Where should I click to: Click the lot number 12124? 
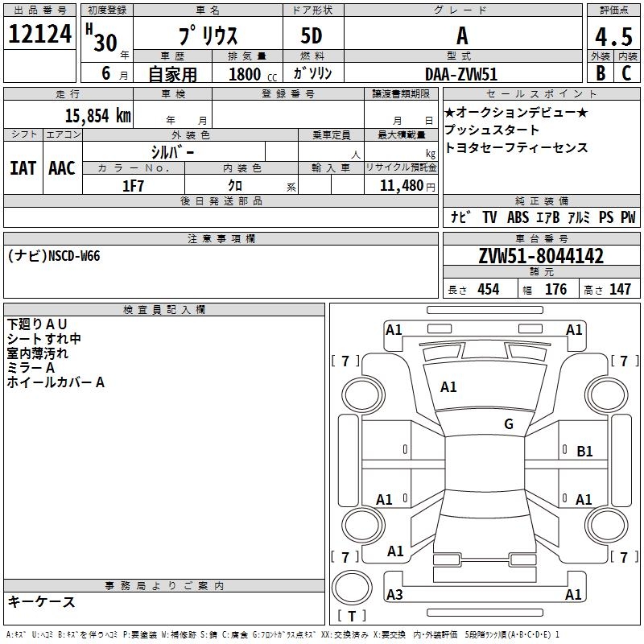[39, 33]
